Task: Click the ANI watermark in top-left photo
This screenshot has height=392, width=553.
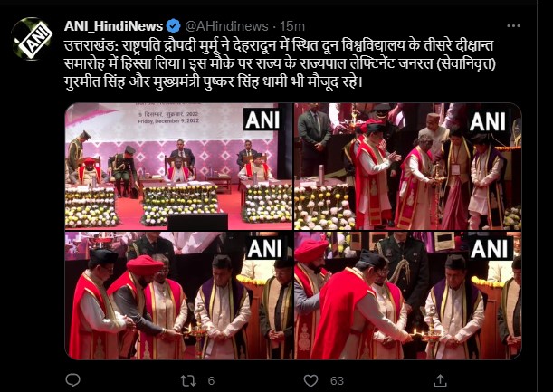Action: [262, 120]
